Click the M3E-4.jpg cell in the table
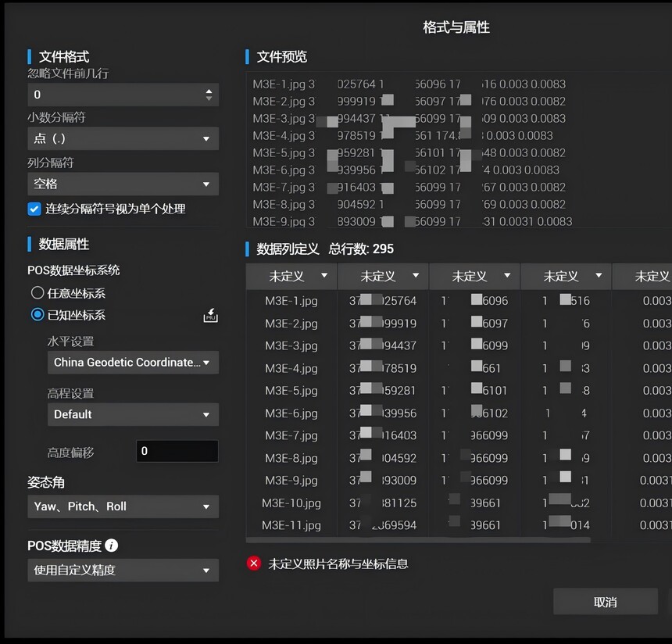Viewport: 672px width, 644px height. pos(291,368)
